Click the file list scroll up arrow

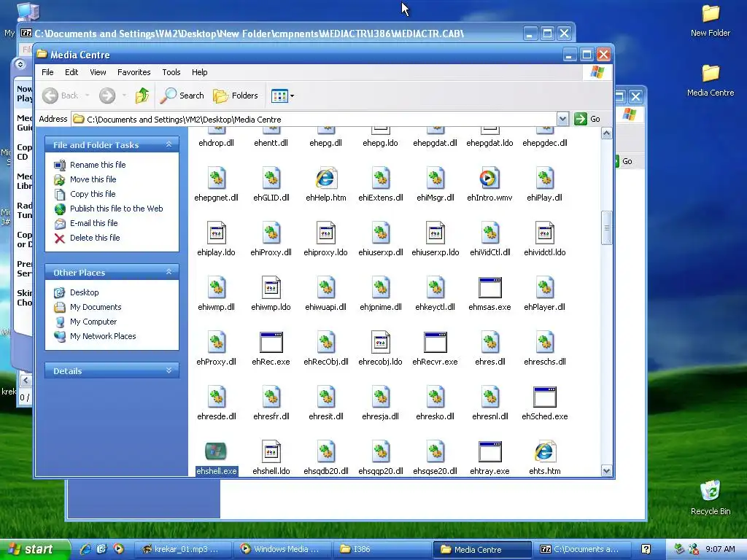click(606, 133)
